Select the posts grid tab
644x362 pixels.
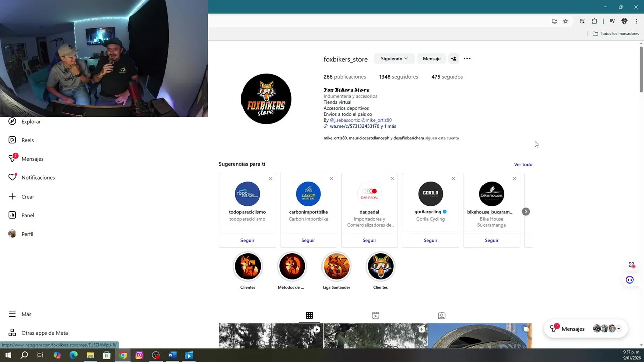[309, 315]
